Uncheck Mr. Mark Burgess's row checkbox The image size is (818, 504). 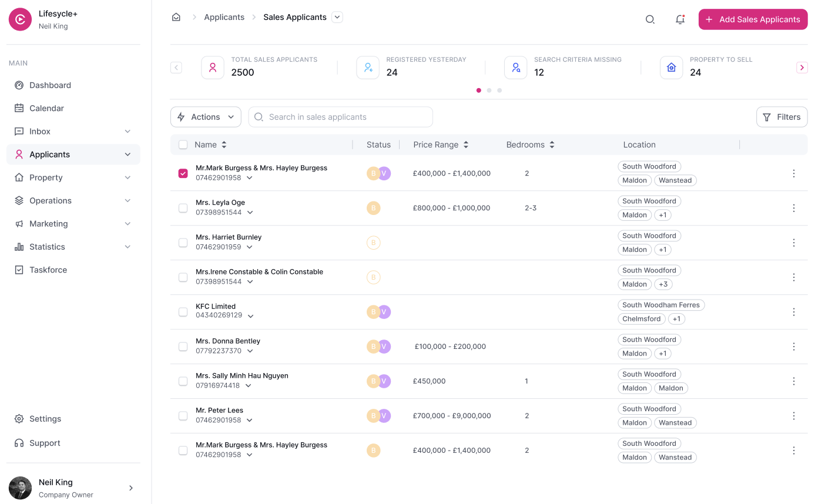[x=183, y=173]
